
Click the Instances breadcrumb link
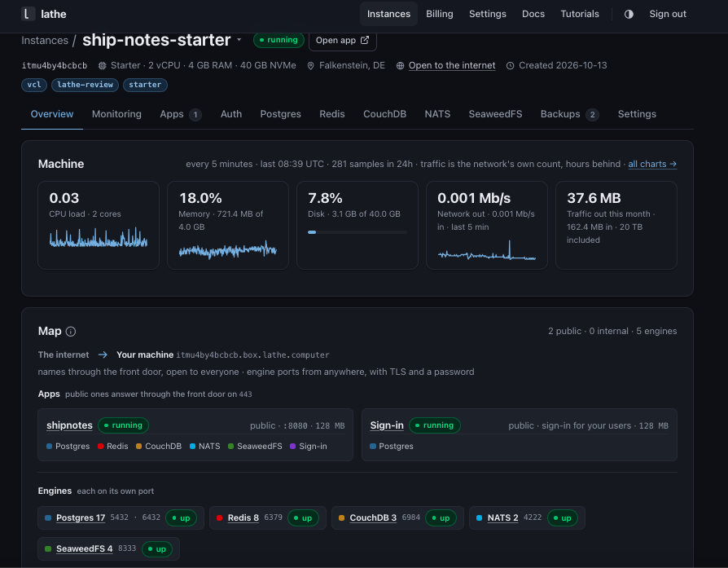[x=45, y=41]
